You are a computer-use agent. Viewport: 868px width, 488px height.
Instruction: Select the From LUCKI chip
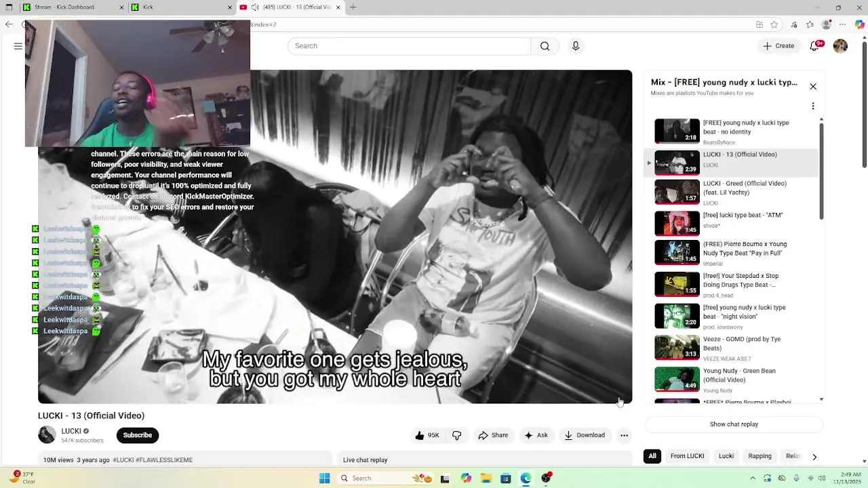pyautogui.click(x=687, y=456)
